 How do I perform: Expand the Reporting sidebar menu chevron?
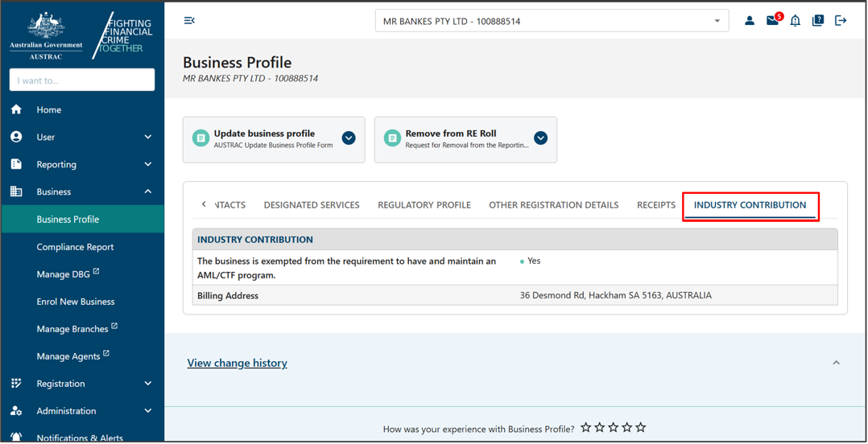coord(148,164)
